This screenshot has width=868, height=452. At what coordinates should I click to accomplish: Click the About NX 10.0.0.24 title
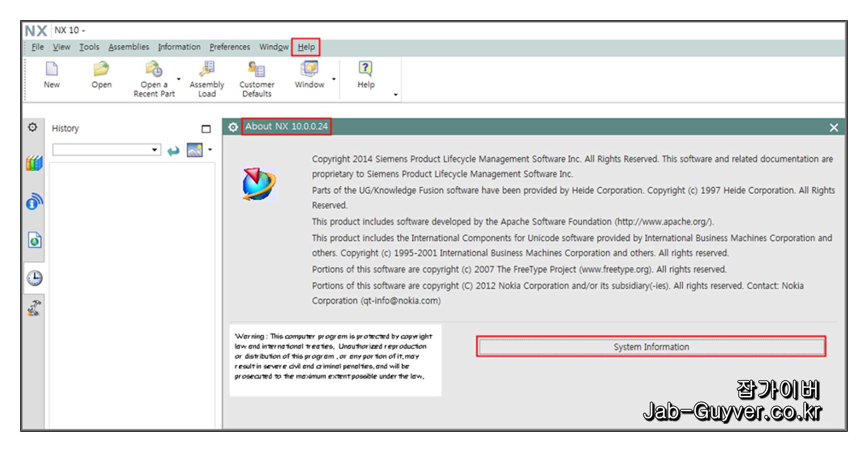point(286,126)
